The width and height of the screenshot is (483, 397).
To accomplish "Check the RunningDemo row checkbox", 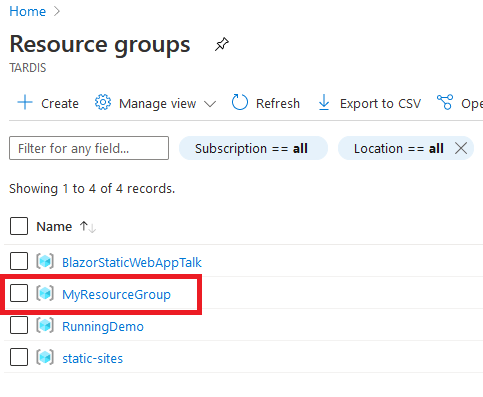I will [19, 325].
